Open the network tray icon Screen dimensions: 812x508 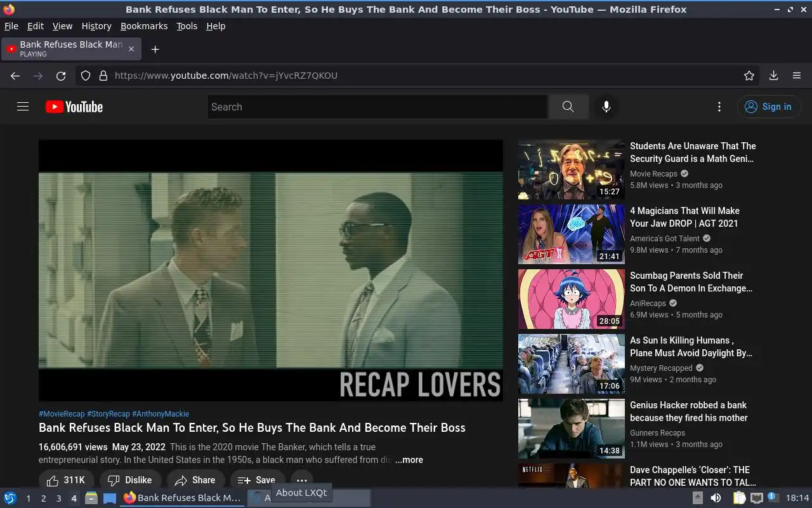756,498
